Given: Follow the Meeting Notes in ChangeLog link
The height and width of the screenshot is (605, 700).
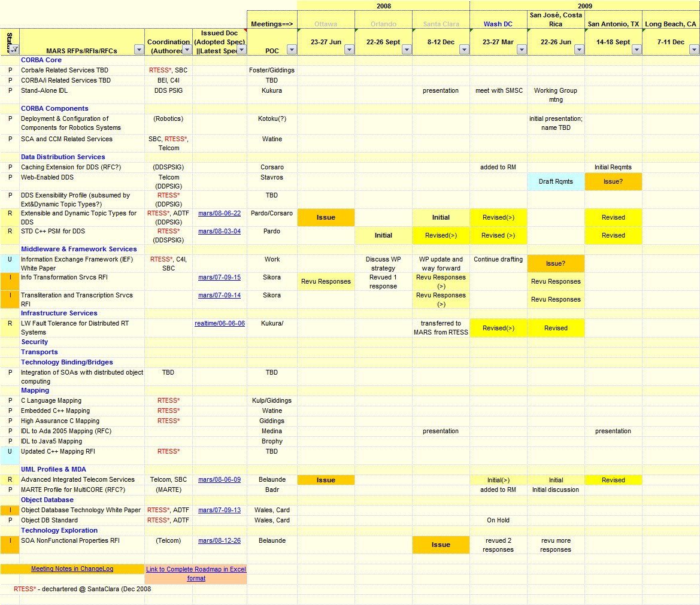Looking at the screenshot, I should pyautogui.click(x=72, y=568).
